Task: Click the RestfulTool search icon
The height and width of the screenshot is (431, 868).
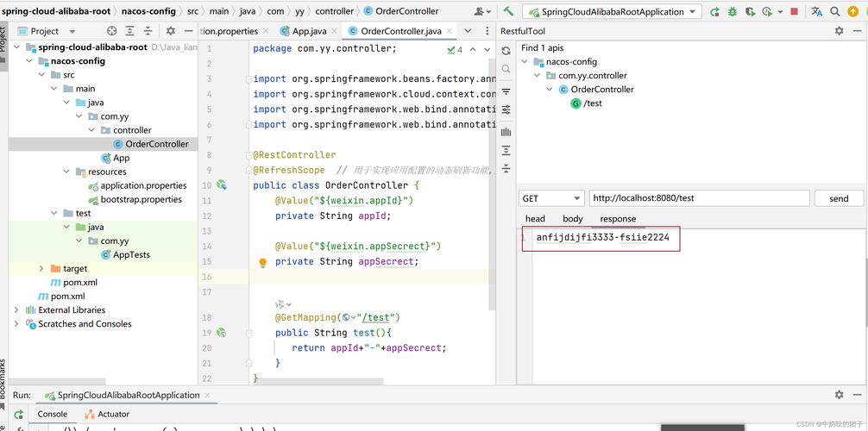Action: (506, 69)
